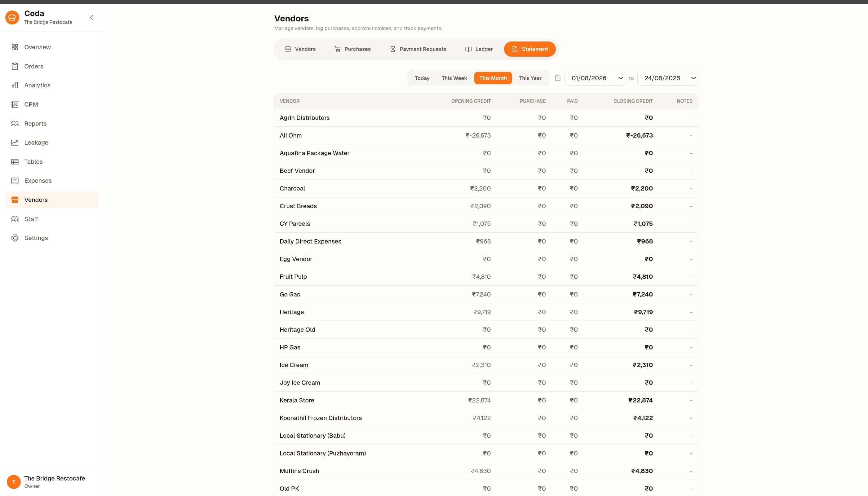The width and height of the screenshot is (868, 496).
Task: Click the Ali Ohm vendor row name
Action: pyautogui.click(x=290, y=135)
